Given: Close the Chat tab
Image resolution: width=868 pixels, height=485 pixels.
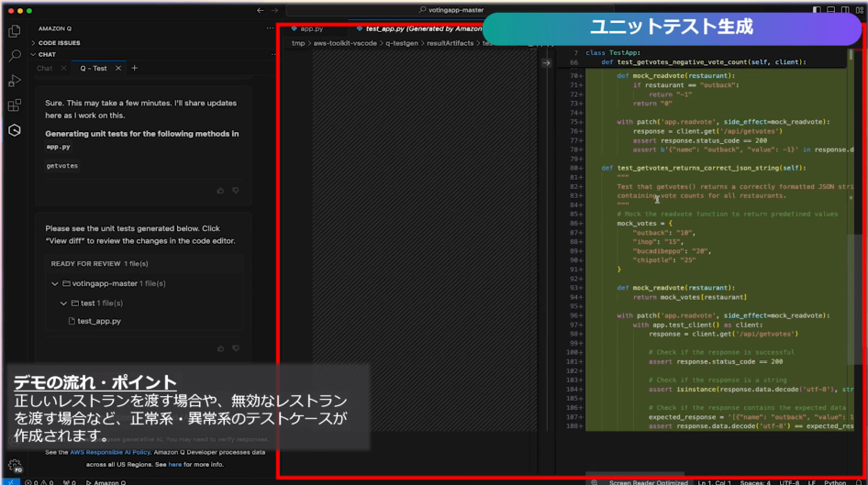Looking at the screenshot, I should coord(63,68).
